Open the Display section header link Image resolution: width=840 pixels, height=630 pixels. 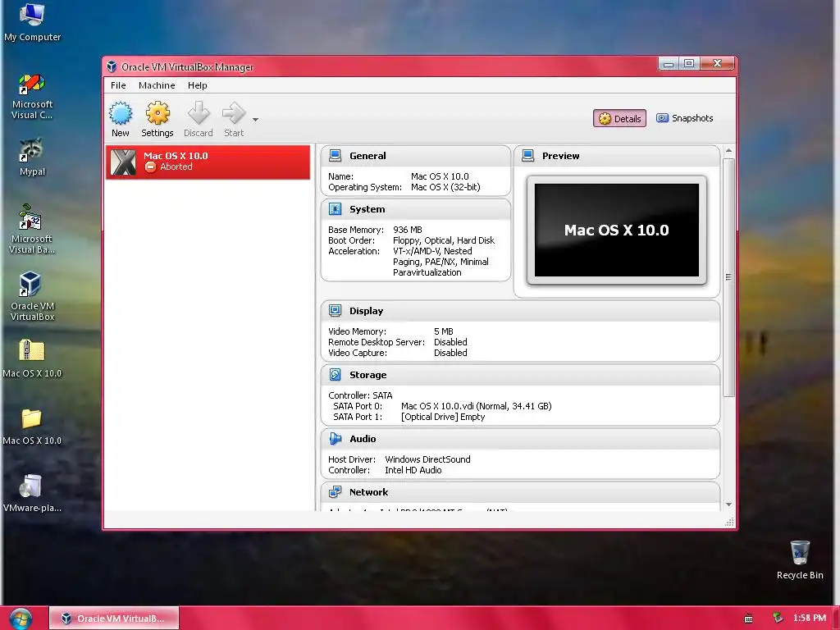(x=366, y=311)
